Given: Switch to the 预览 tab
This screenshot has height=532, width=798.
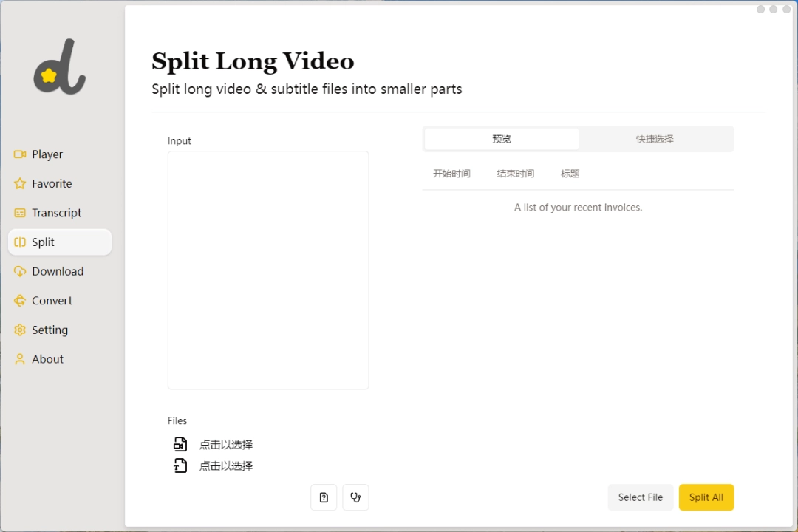Looking at the screenshot, I should click(x=501, y=139).
